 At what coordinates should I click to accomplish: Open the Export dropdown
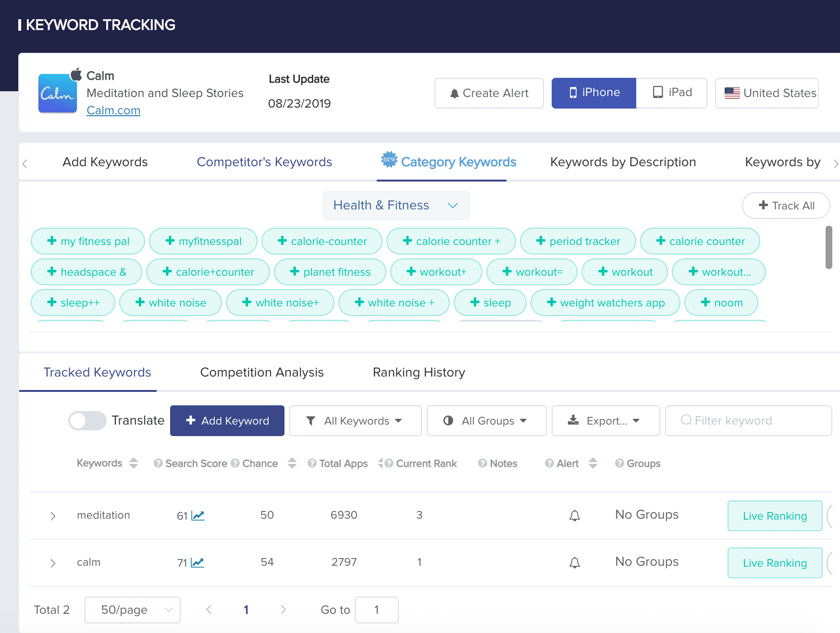606,421
